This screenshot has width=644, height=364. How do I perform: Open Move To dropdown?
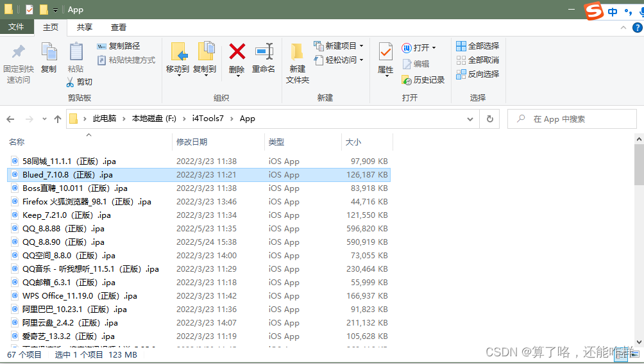click(178, 76)
